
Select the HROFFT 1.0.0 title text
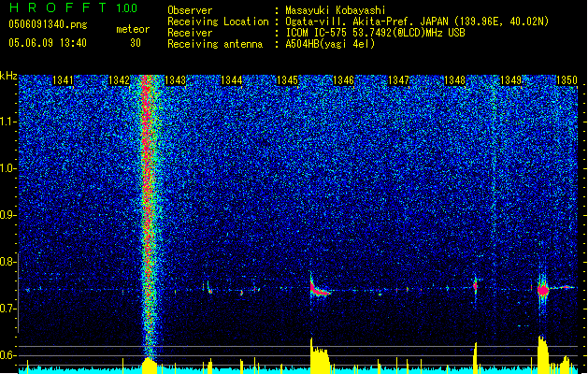[74, 7]
